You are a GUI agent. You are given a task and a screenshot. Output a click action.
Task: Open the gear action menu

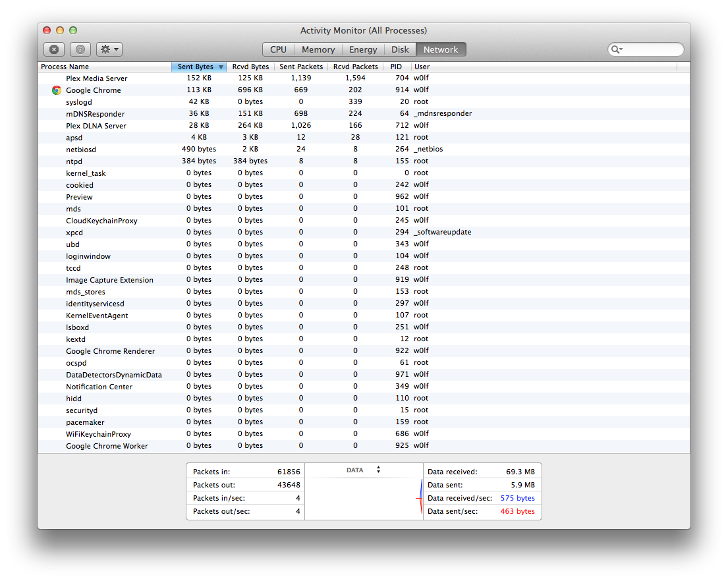109,49
